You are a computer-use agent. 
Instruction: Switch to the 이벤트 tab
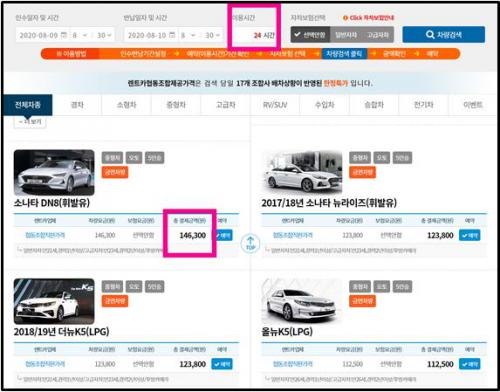pyautogui.click(x=473, y=105)
